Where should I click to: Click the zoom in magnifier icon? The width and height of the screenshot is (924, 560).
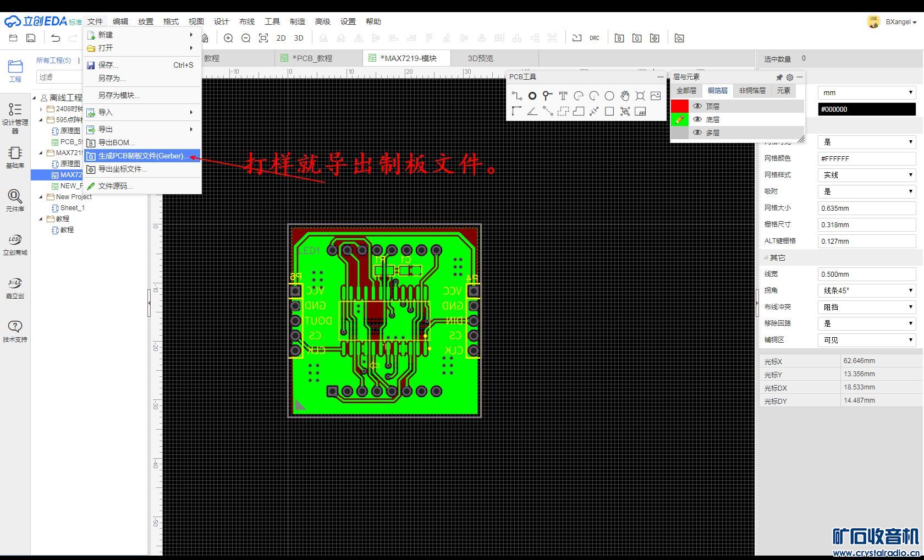point(228,38)
